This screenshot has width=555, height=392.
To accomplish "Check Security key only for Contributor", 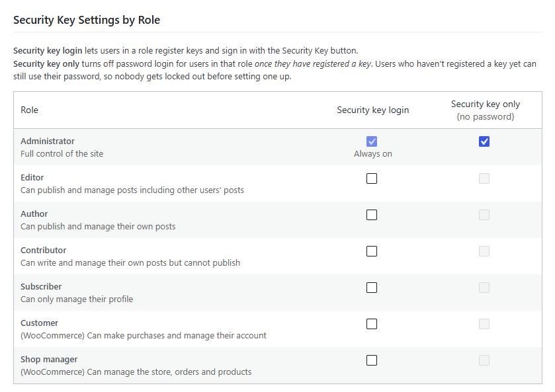I will point(484,251).
